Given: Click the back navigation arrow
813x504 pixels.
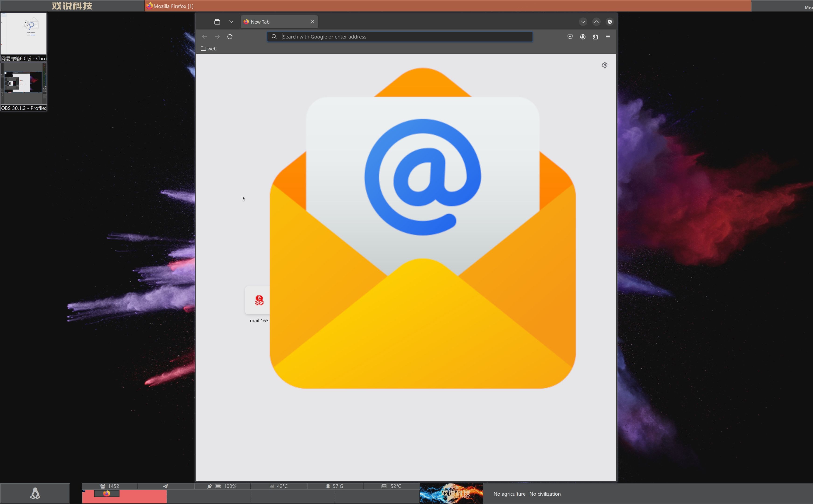Looking at the screenshot, I should [x=205, y=37].
